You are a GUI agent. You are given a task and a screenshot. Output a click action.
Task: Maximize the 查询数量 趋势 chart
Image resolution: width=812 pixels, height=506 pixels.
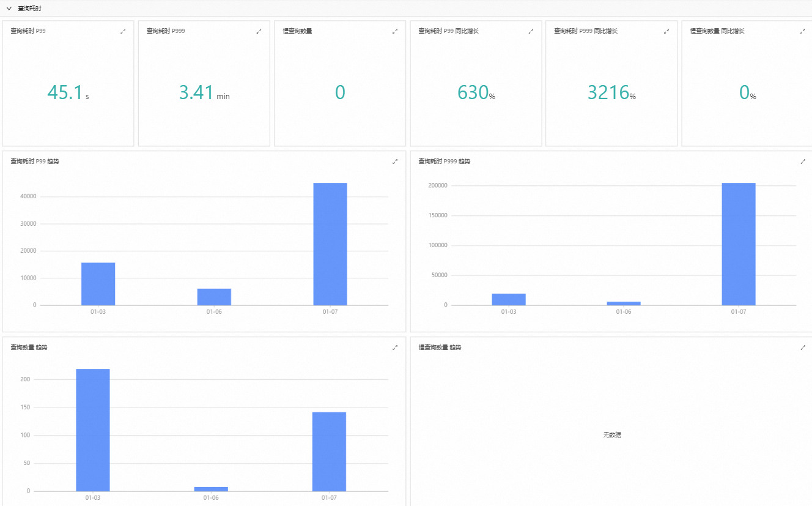[395, 348]
